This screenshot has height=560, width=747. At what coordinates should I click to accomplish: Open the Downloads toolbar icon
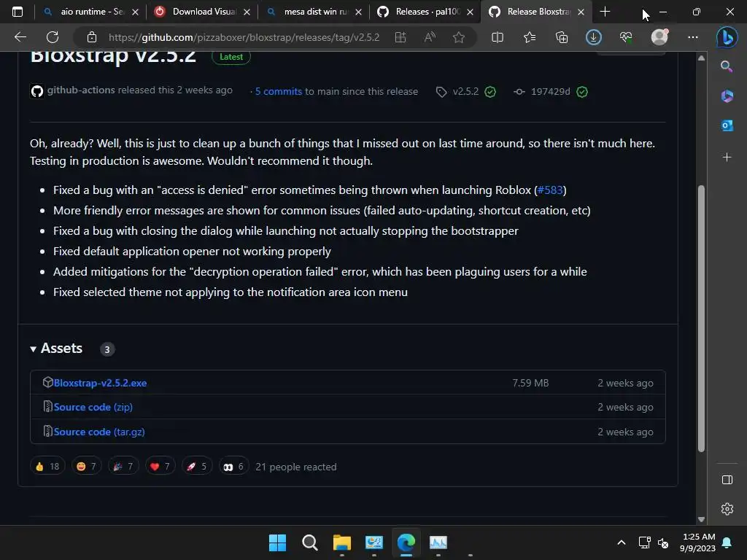coord(594,37)
